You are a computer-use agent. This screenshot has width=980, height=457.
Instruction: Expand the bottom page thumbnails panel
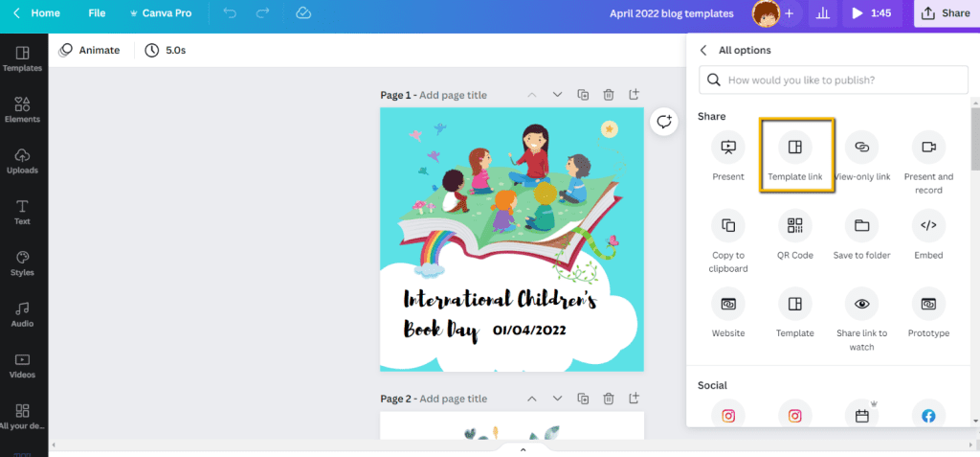[523, 450]
